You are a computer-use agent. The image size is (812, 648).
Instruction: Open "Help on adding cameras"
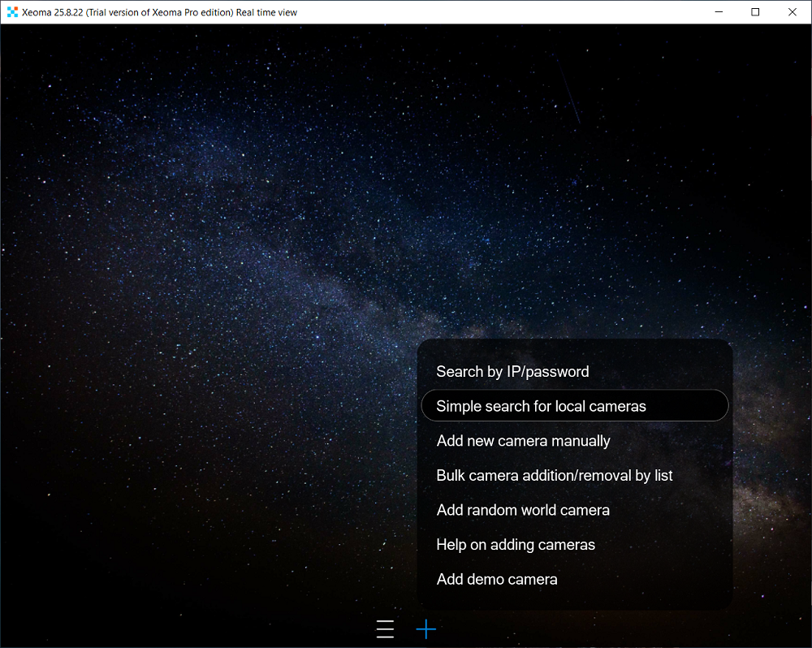pos(516,544)
